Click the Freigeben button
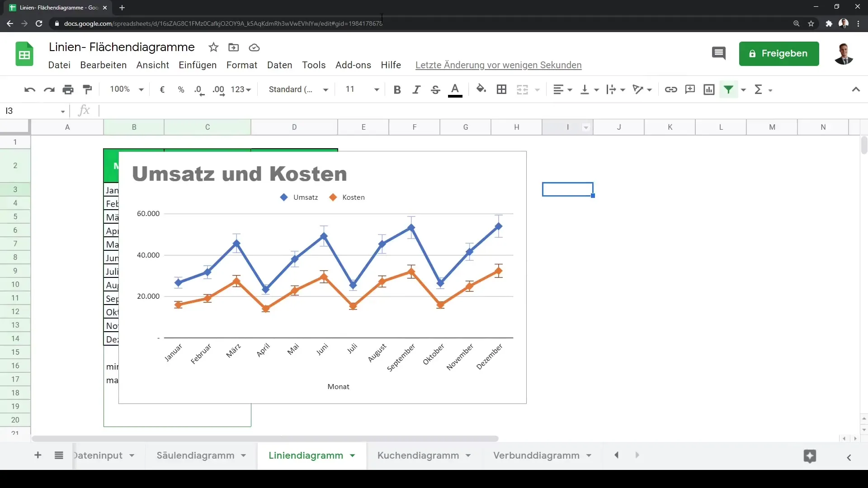The height and width of the screenshot is (488, 868). pos(780,54)
